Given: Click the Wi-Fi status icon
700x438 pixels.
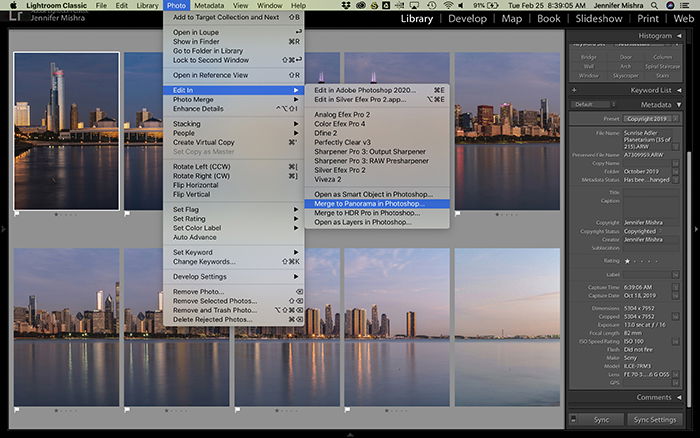Looking at the screenshot, I should tap(448, 5).
